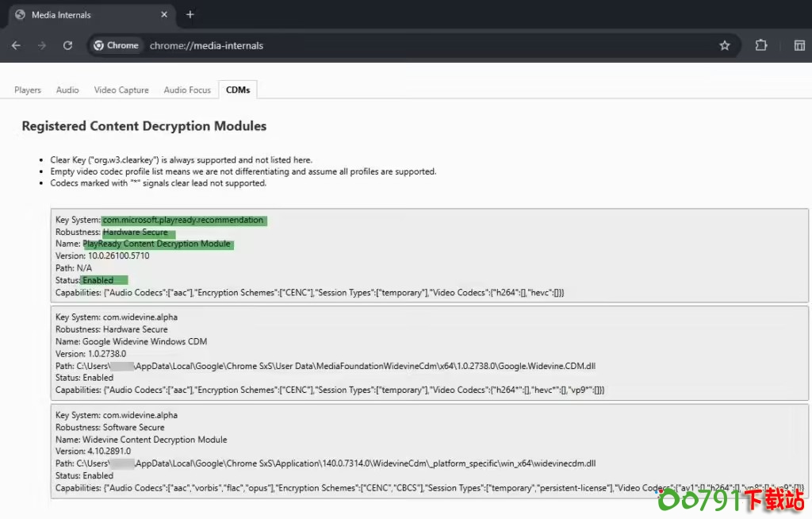This screenshot has height=519, width=812.
Task: Open the Video Capture tab
Action: pyautogui.click(x=121, y=90)
